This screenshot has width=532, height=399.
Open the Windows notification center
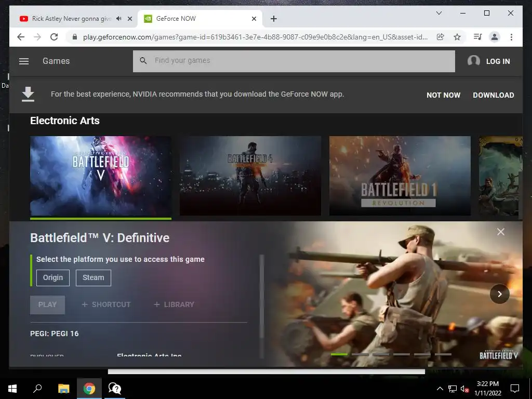click(x=515, y=389)
